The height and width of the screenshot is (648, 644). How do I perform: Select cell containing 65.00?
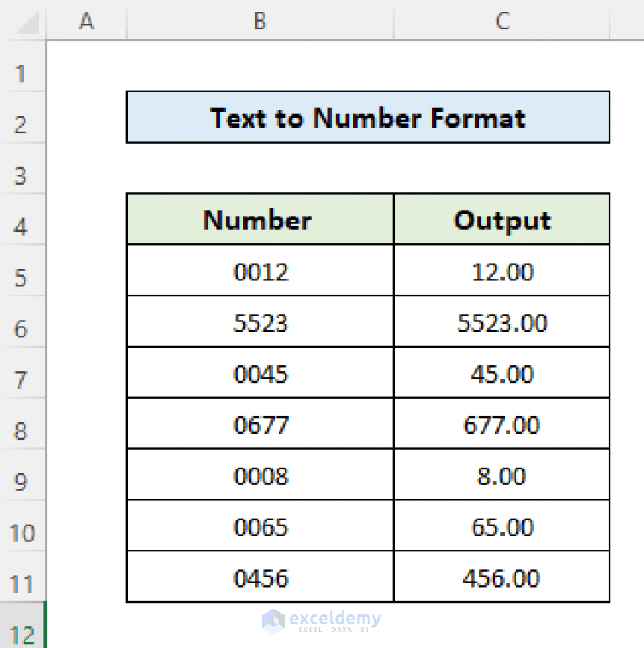(502, 525)
